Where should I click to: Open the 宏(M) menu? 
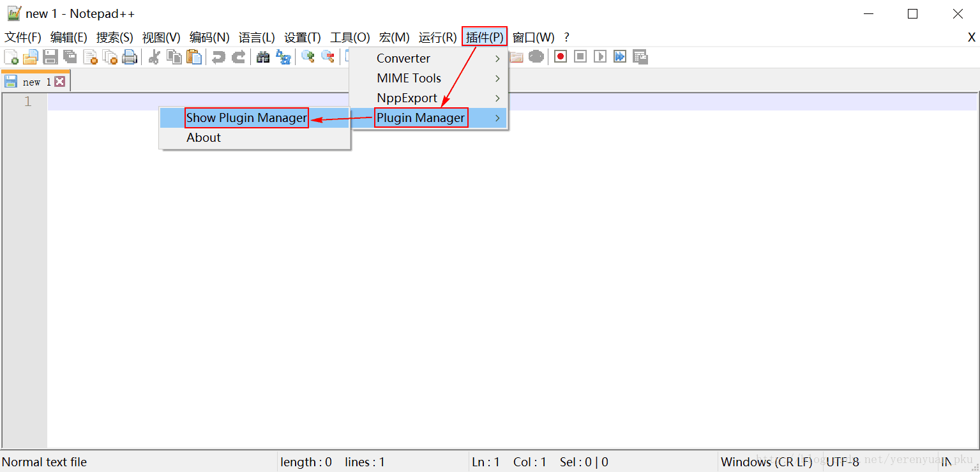coord(395,38)
